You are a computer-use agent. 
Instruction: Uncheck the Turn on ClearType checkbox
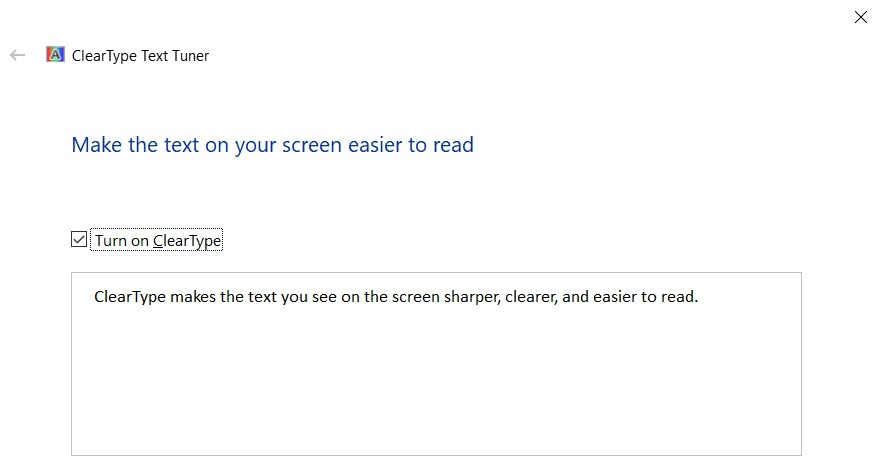79,240
